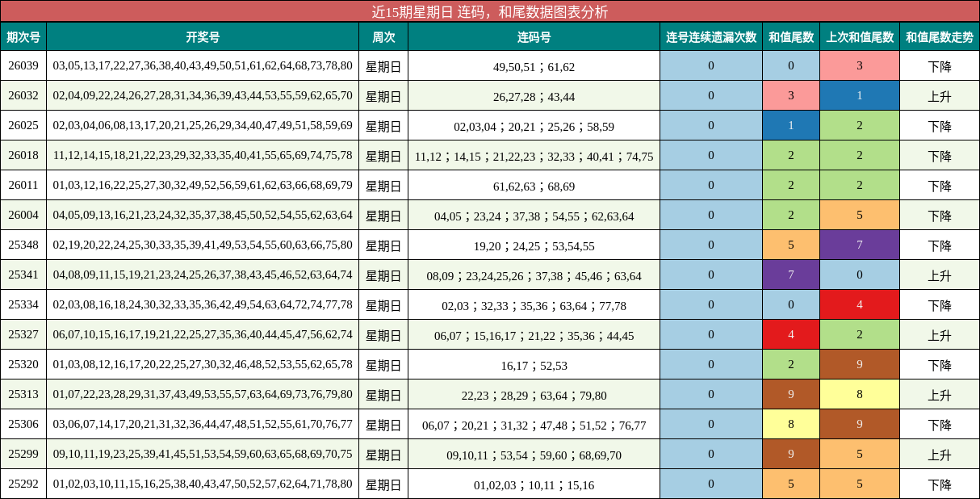Click the 和值尾数 column header

pos(791,36)
